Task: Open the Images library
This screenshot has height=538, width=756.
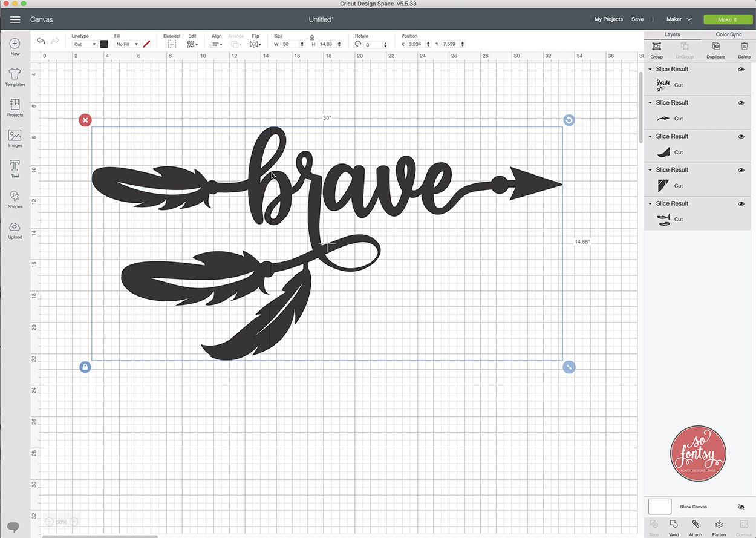Action: [15, 139]
